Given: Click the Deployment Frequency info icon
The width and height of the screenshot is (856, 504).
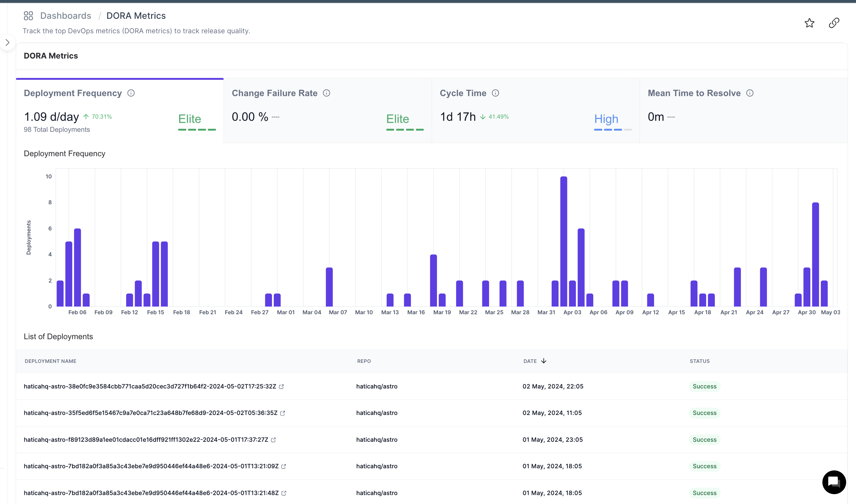Looking at the screenshot, I should coord(131,93).
